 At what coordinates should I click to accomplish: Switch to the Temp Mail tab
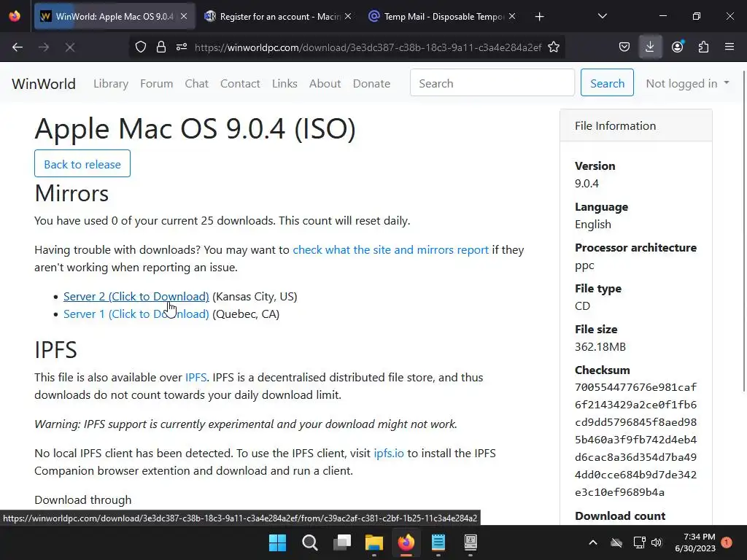pos(443,16)
